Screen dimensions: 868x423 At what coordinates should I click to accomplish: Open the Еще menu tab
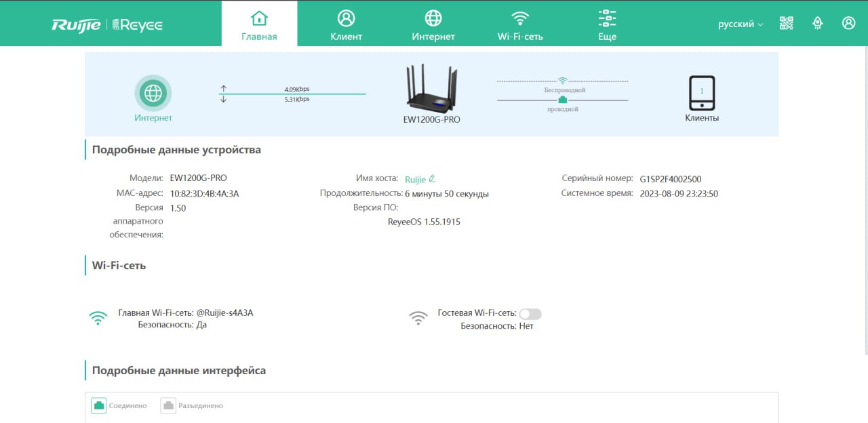(x=607, y=24)
